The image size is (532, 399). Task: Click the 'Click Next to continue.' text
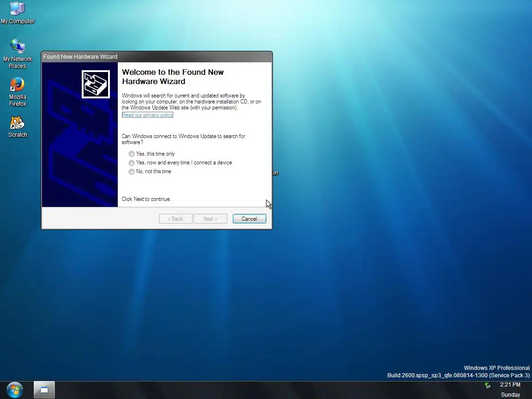tap(146, 199)
